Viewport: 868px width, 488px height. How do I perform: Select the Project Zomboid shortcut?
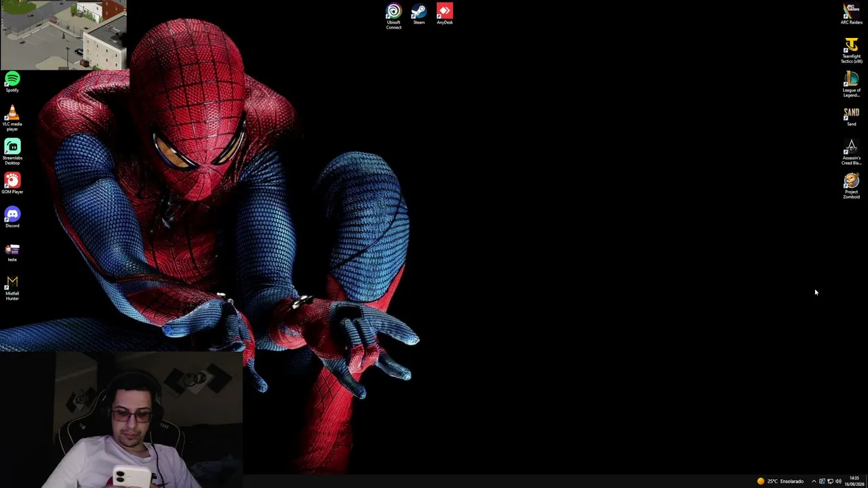point(851,186)
